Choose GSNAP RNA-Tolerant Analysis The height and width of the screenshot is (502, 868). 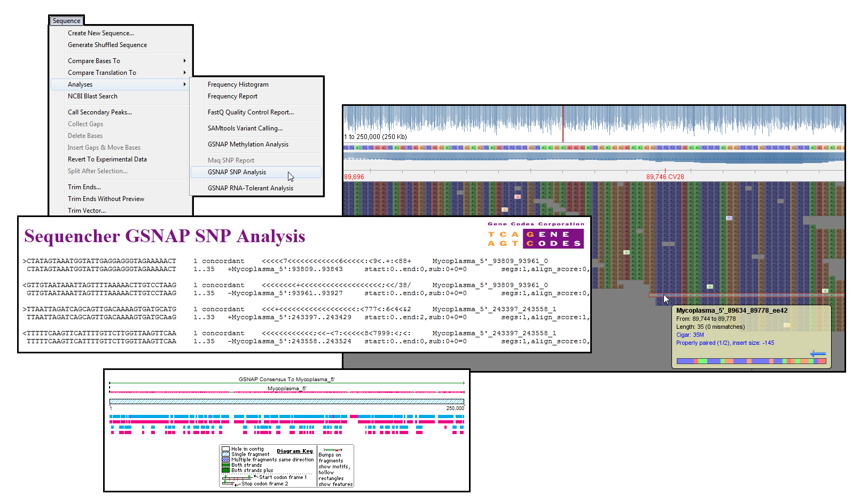click(250, 188)
